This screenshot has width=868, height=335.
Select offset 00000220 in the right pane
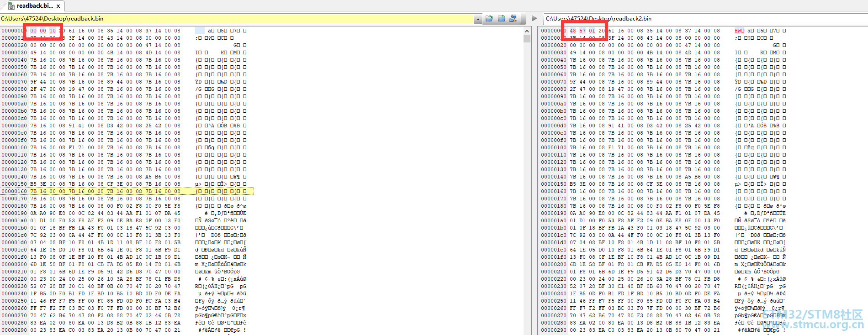pos(554,279)
